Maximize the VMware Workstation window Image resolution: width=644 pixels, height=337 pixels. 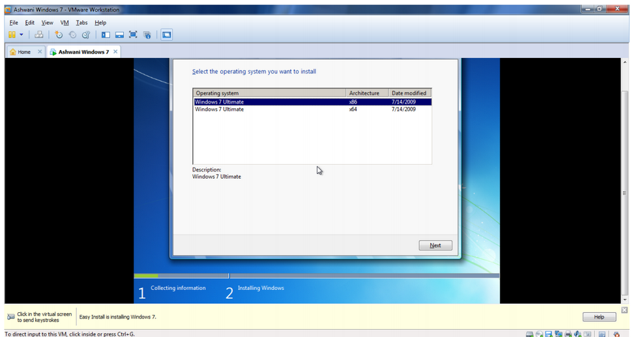[600, 8]
